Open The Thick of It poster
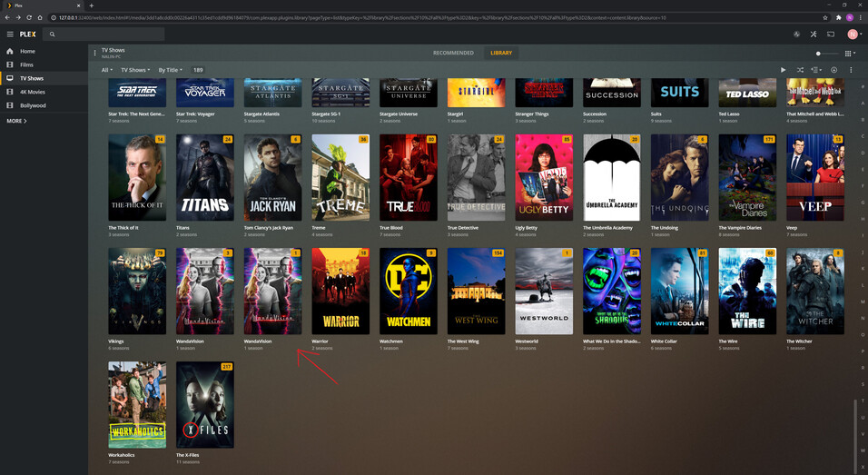 tap(137, 177)
